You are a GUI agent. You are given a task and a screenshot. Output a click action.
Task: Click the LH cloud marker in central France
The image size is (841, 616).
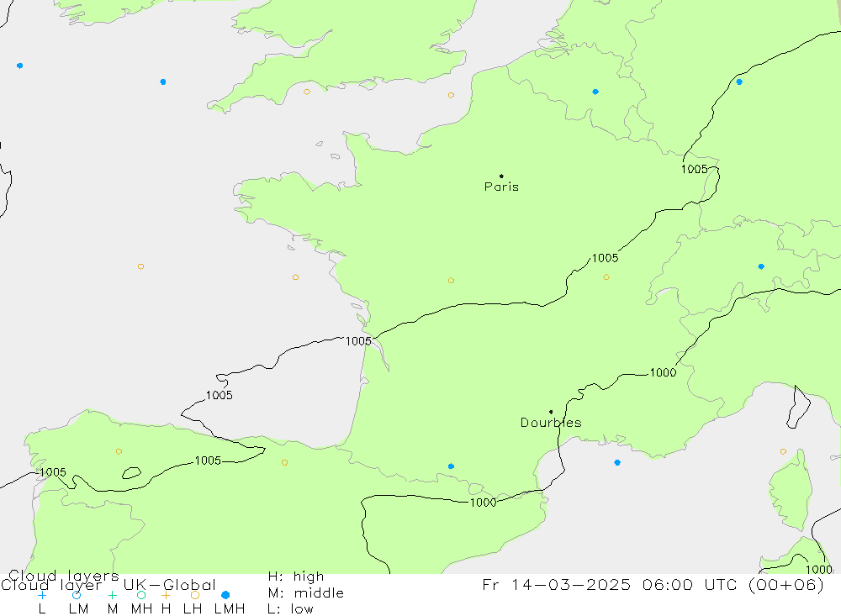coord(451,281)
